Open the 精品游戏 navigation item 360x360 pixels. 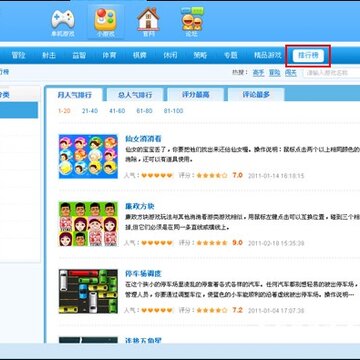(268, 55)
